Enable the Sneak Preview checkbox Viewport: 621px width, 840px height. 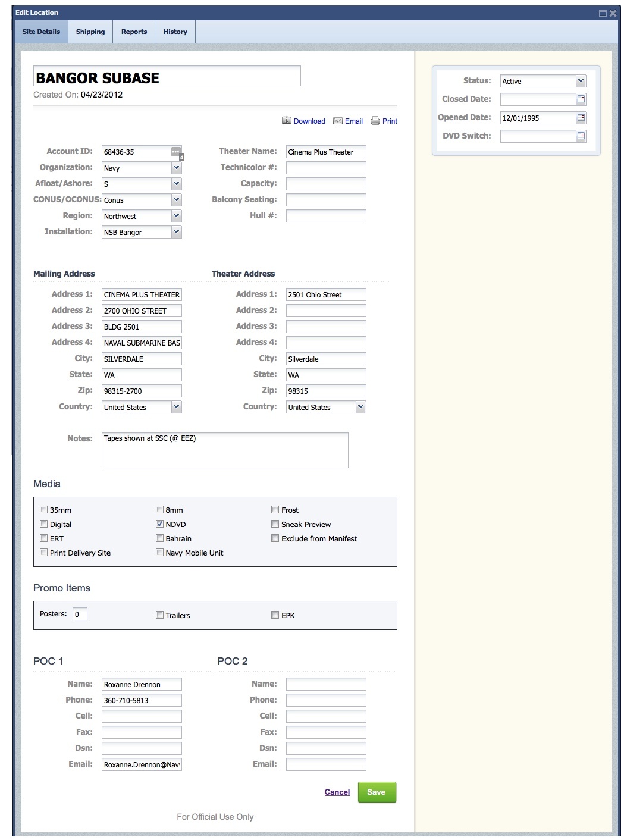275,524
